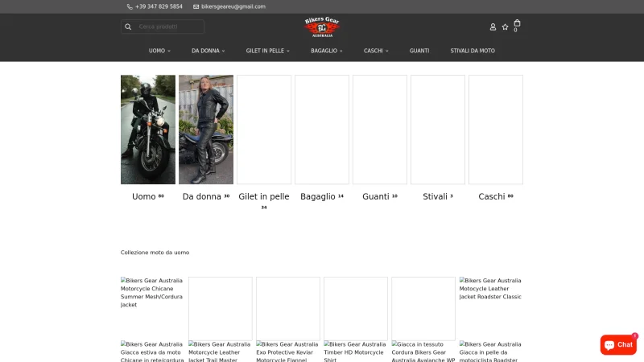The image size is (644, 362).
Task: Expand the GILET IN PELLE menu dropdown
Action: tap(268, 51)
